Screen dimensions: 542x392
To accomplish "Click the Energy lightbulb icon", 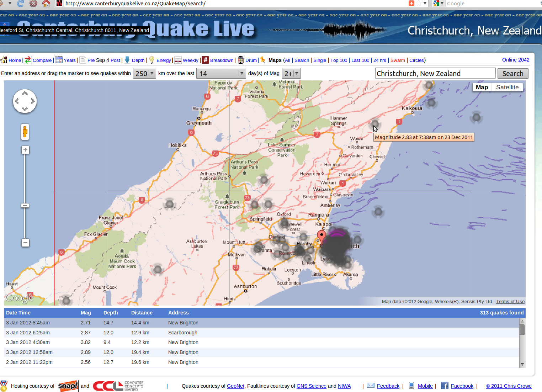I will pyautogui.click(x=152, y=60).
